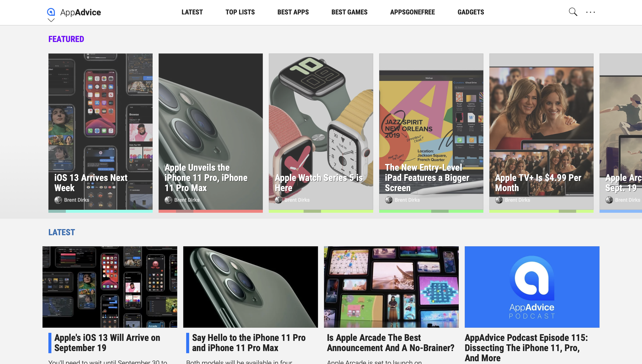Open AppsGoneFree in the nav bar
This screenshot has width=642, height=364.
click(412, 12)
